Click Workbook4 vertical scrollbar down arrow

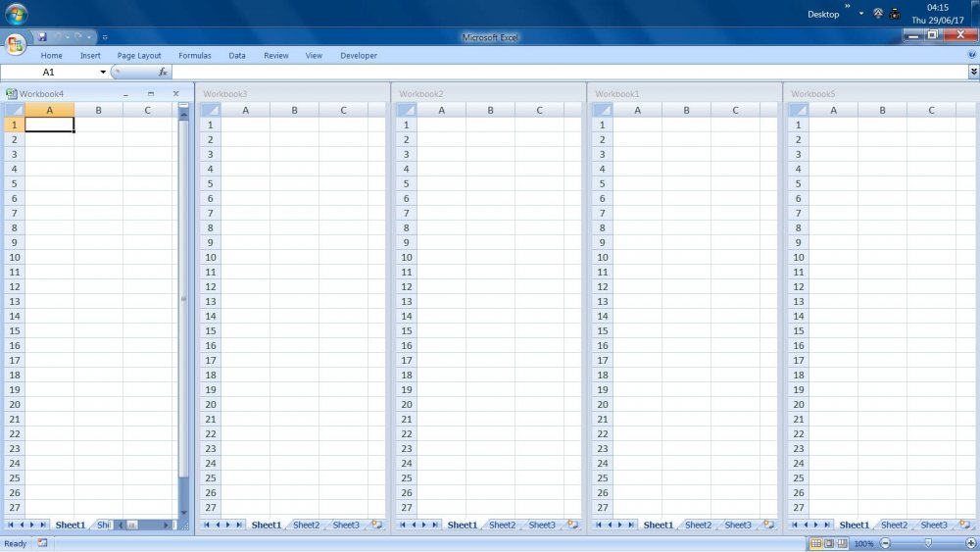click(x=184, y=512)
